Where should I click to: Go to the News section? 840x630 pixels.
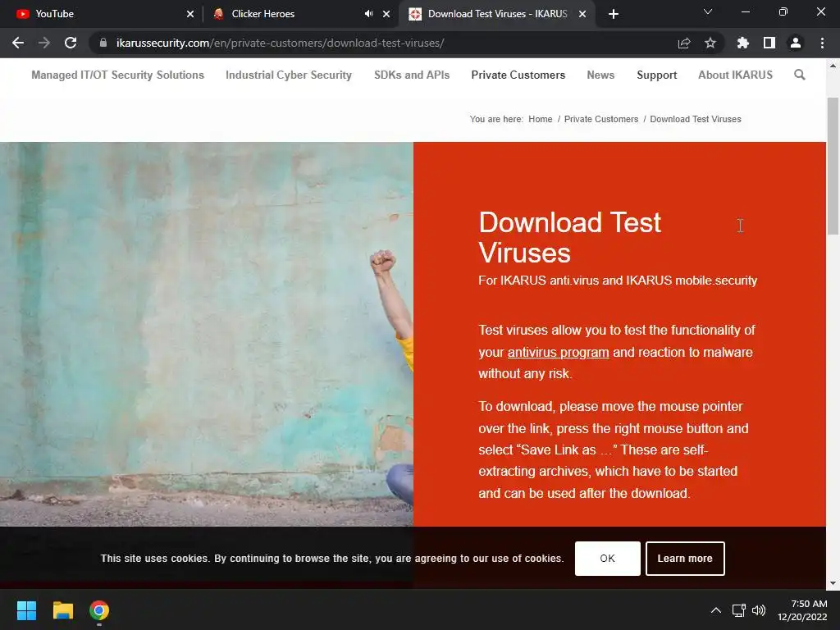pyautogui.click(x=600, y=75)
